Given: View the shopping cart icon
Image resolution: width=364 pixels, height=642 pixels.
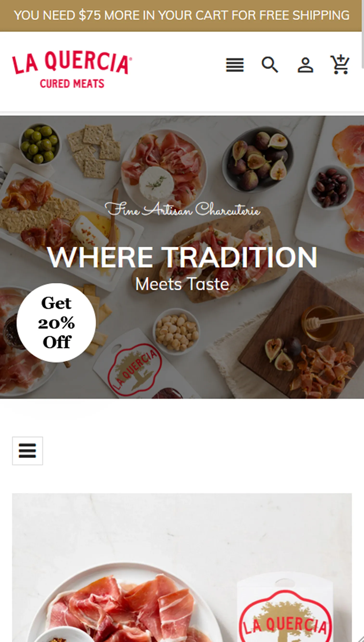Looking at the screenshot, I should point(340,64).
